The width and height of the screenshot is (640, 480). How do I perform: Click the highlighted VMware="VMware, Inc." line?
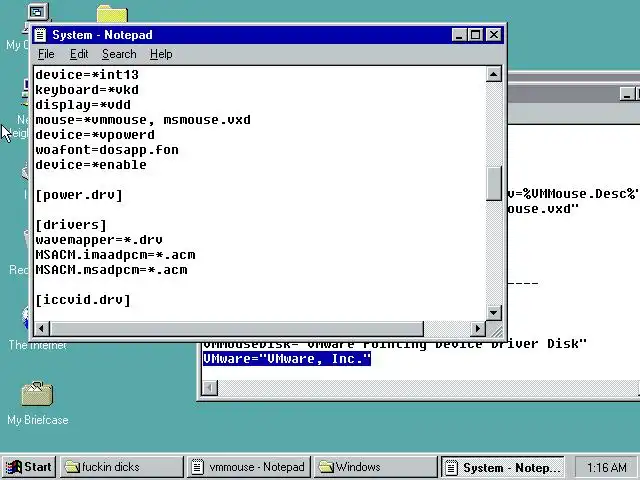(x=287, y=359)
